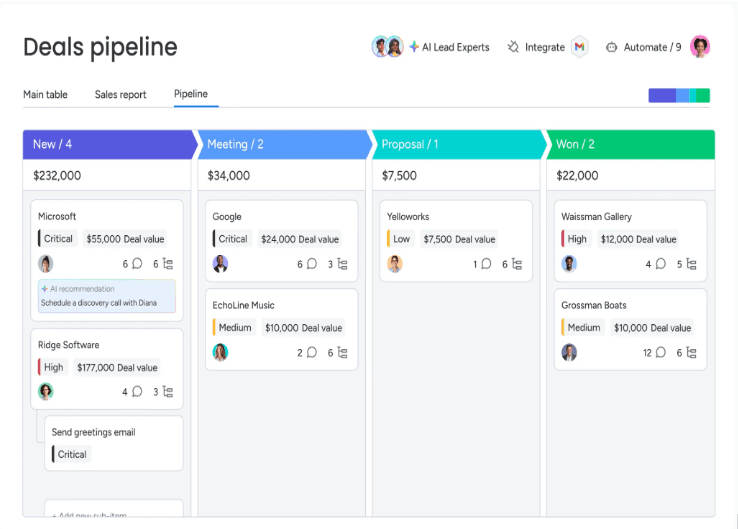
Task: Click sub-items icon on Waissman Gallery card
Action: tap(691, 264)
